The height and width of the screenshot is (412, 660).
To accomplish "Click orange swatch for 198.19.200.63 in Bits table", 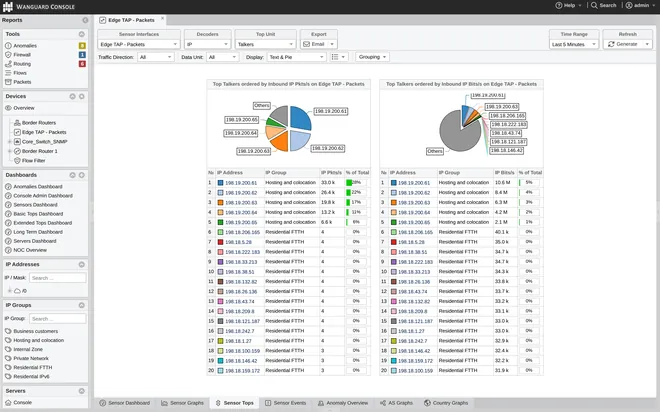I will tap(394, 203).
